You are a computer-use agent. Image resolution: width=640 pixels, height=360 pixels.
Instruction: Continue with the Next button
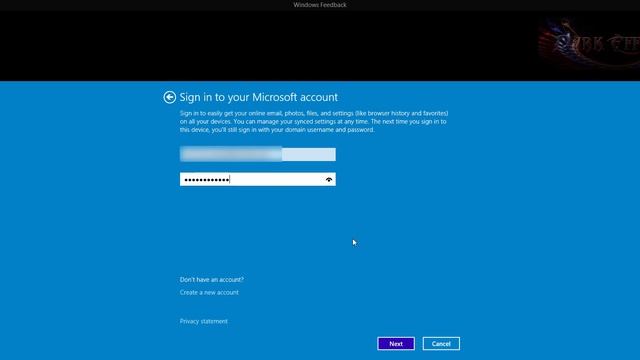click(396, 344)
